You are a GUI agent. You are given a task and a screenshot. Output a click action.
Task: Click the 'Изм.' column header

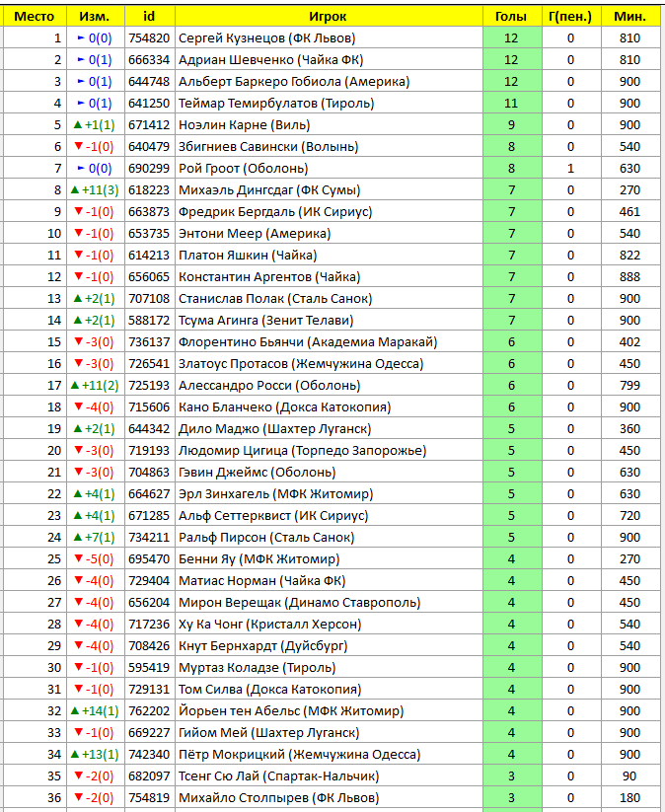96,17
